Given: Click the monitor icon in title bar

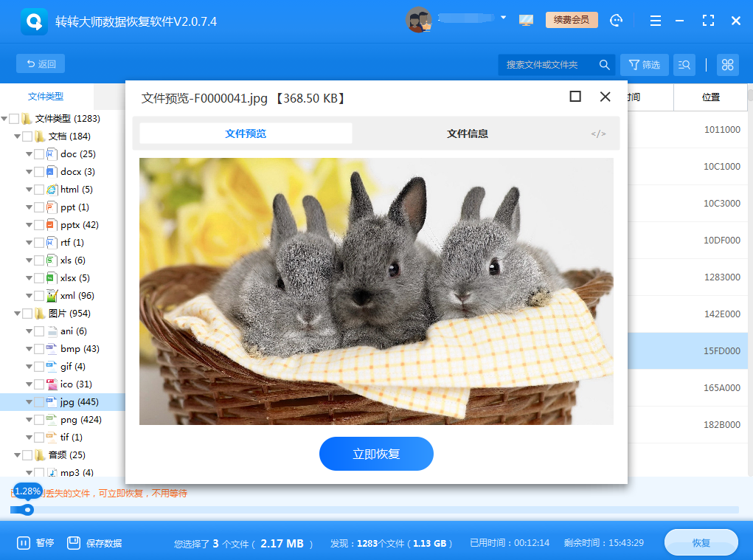Looking at the screenshot, I should [x=526, y=21].
